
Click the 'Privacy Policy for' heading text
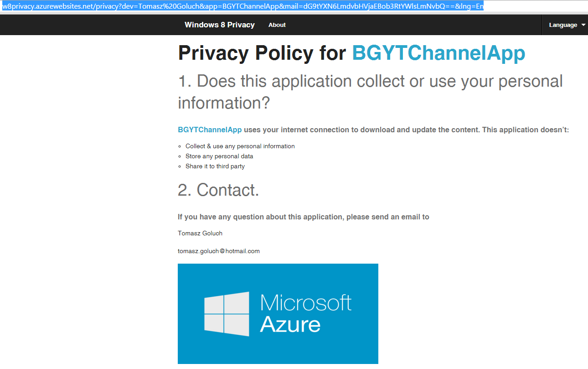coord(262,53)
